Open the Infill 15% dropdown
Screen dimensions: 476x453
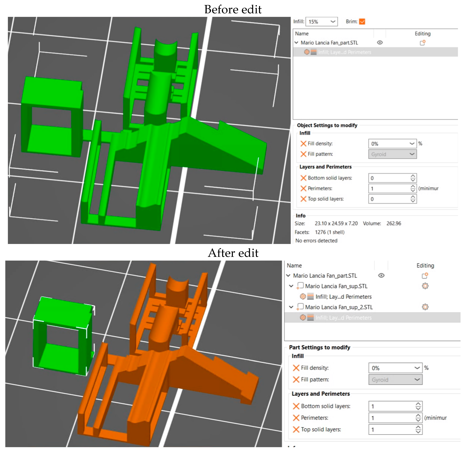333,21
